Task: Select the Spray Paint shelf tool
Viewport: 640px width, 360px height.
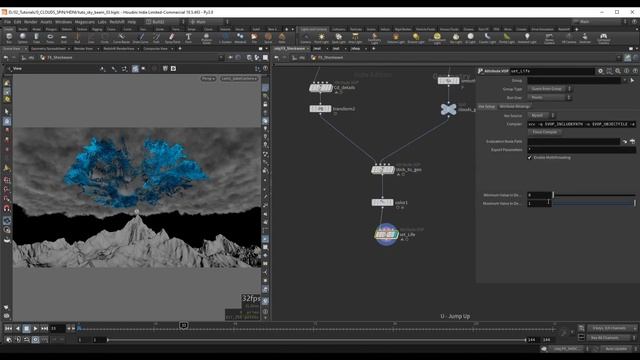Action: (x=172, y=38)
